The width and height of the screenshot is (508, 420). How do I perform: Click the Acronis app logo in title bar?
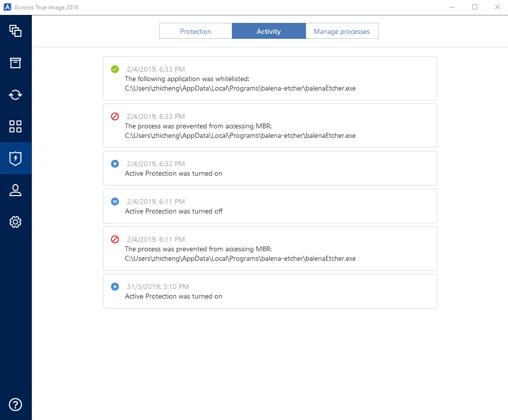click(x=7, y=7)
